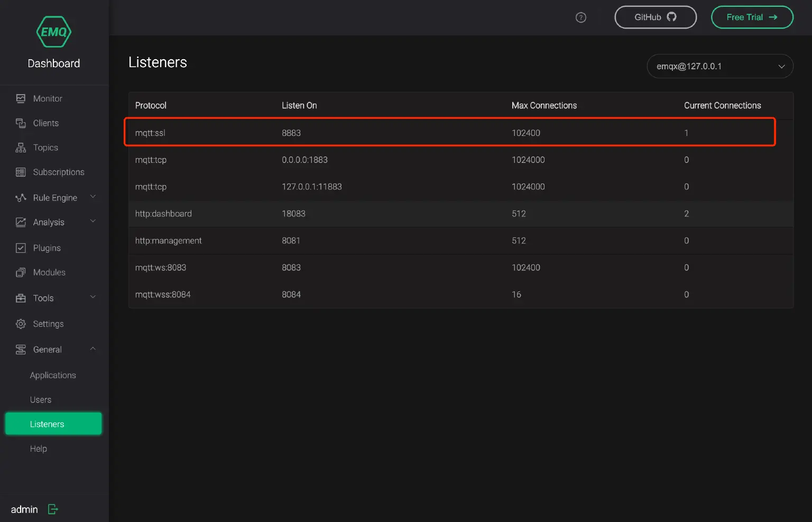Click the EMQ logo
This screenshot has height=522, width=812.
tap(53, 32)
